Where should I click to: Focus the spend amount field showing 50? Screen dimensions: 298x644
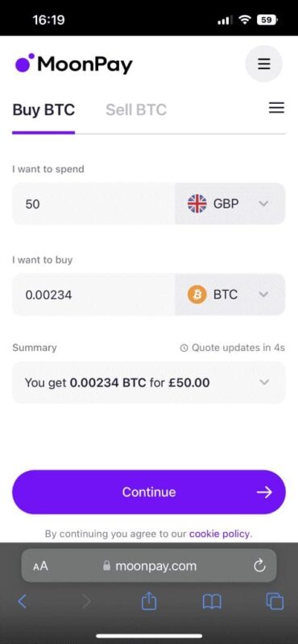click(93, 204)
